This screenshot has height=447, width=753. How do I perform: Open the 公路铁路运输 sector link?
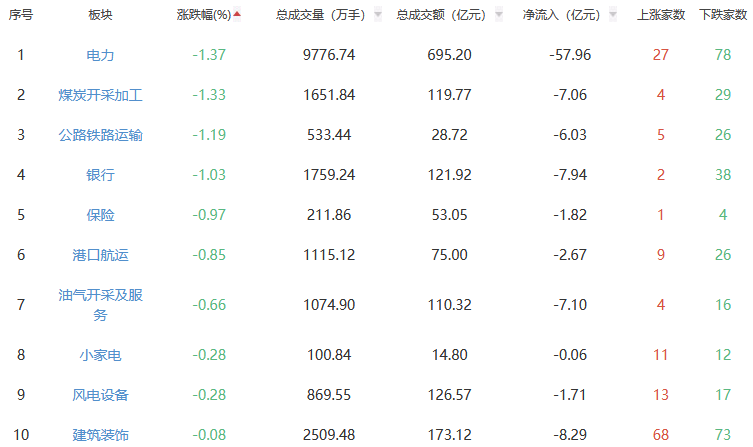click(100, 135)
